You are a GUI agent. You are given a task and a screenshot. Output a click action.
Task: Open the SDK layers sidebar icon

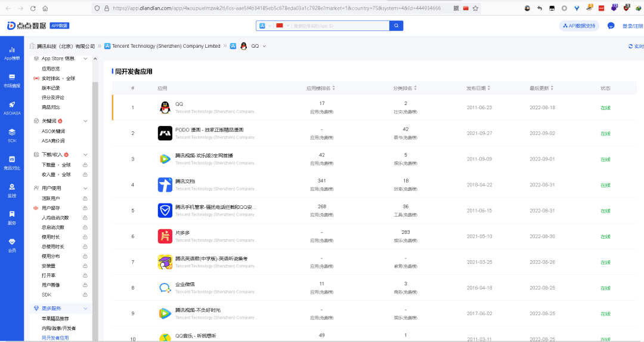(12, 132)
